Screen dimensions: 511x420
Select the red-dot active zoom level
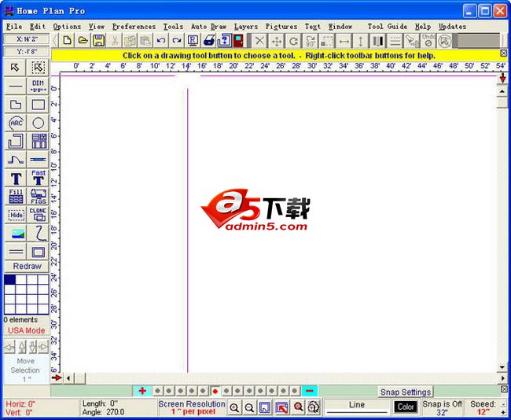coord(215,391)
